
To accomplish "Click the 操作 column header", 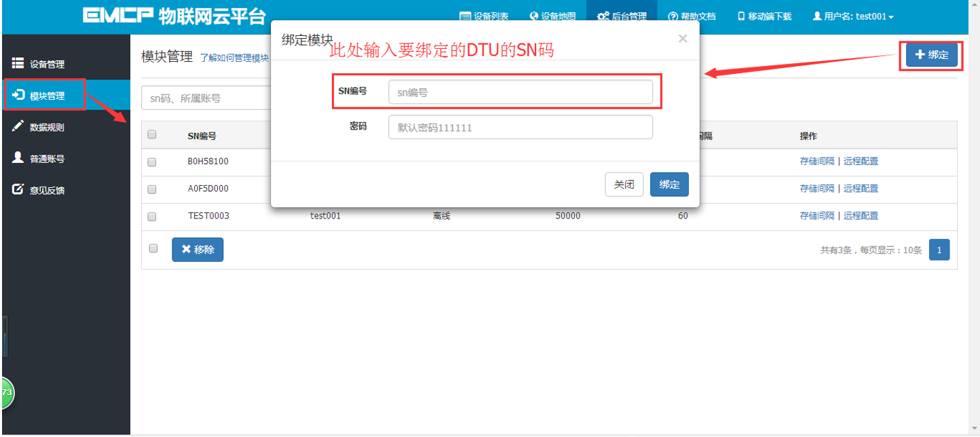I will click(x=808, y=136).
